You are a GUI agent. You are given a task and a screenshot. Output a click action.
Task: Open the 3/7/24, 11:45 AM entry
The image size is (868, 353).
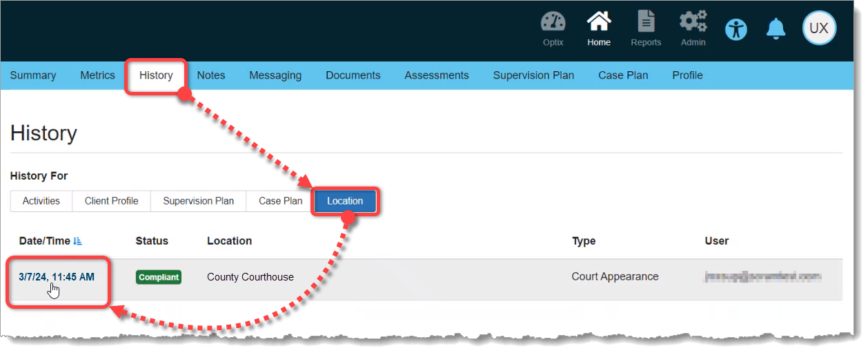pos(57,277)
